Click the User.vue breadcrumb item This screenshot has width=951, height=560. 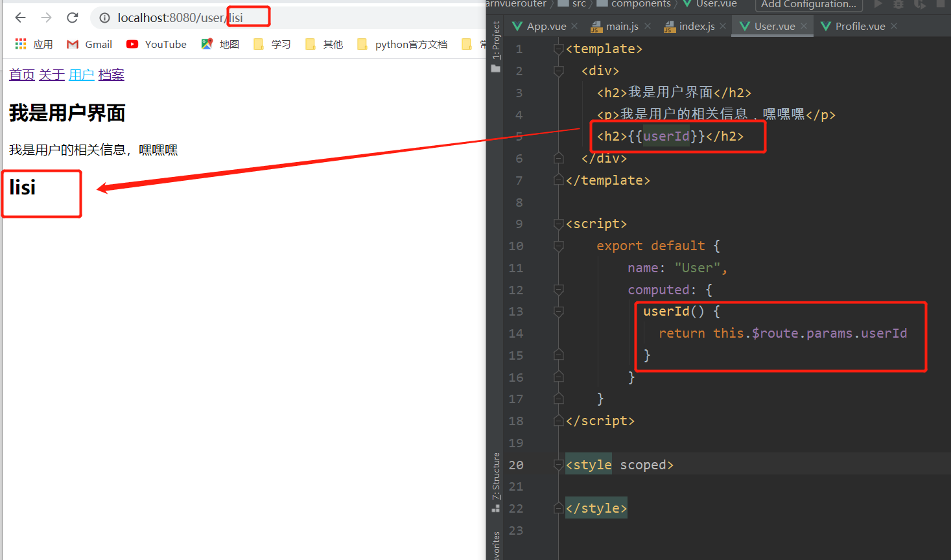pyautogui.click(x=709, y=4)
